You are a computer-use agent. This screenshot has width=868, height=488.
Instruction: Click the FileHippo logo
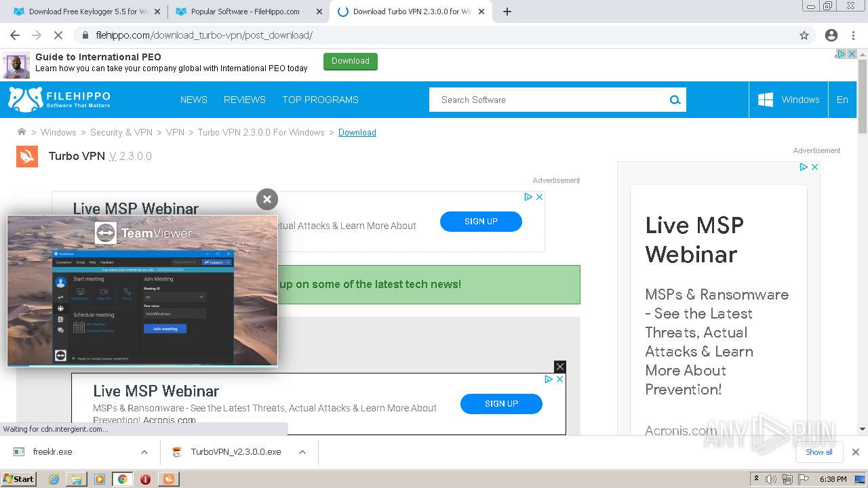[x=59, y=100]
